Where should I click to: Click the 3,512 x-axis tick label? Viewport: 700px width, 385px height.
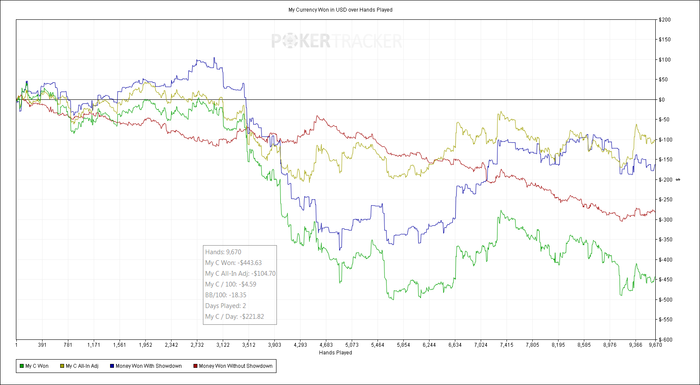[249, 345]
